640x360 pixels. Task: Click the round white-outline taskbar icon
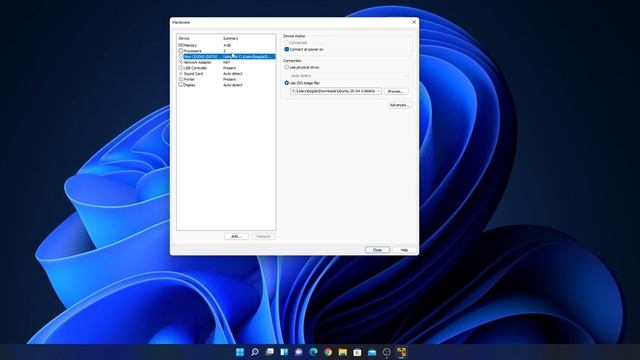pyautogui.click(x=387, y=352)
